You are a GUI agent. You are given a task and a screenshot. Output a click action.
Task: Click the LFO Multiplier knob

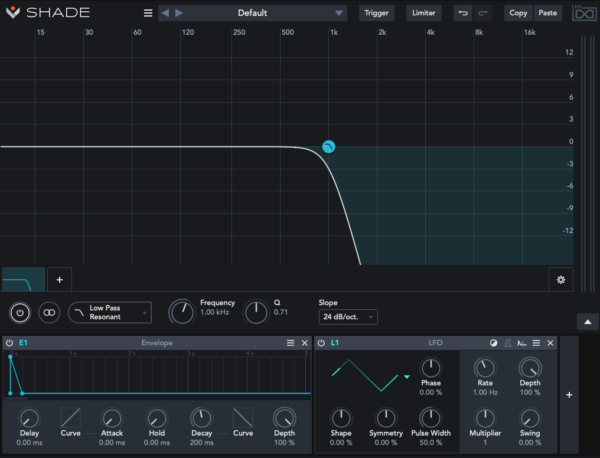pyautogui.click(x=485, y=419)
